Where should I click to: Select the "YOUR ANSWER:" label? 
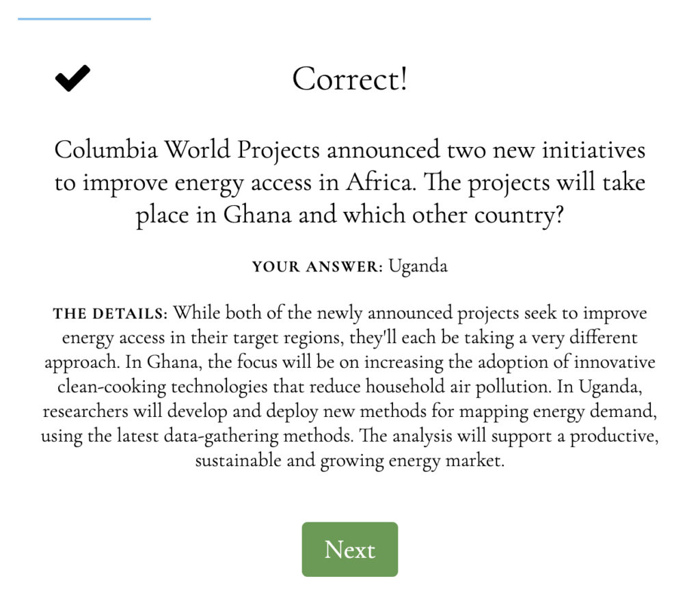click(317, 267)
